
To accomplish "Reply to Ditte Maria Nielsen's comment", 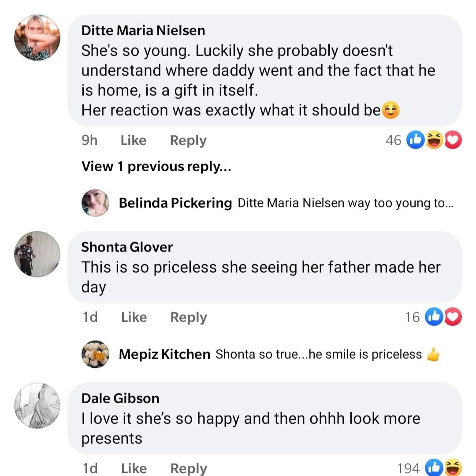I will tap(188, 140).
